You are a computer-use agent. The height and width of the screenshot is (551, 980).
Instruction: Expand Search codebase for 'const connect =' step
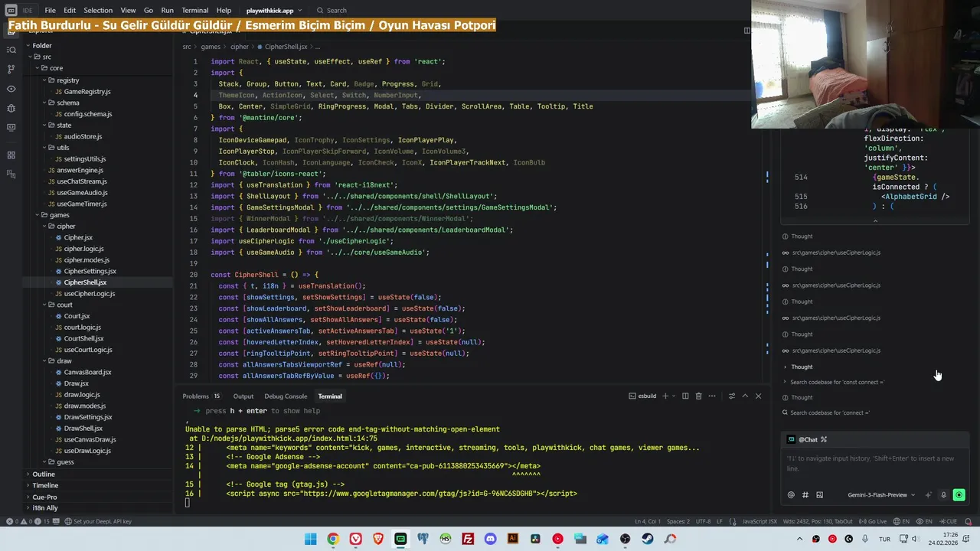836,382
